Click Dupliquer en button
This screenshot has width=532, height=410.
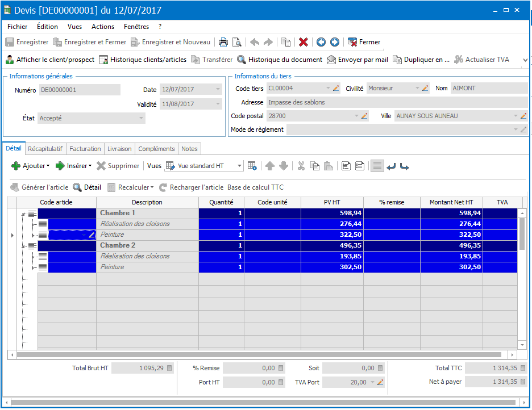click(x=421, y=60)
